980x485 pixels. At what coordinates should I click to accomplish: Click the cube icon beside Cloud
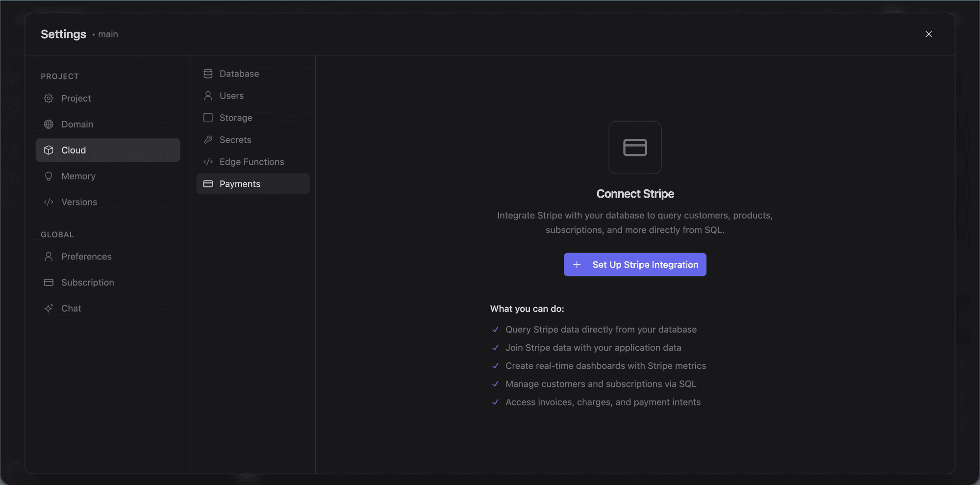49,150
